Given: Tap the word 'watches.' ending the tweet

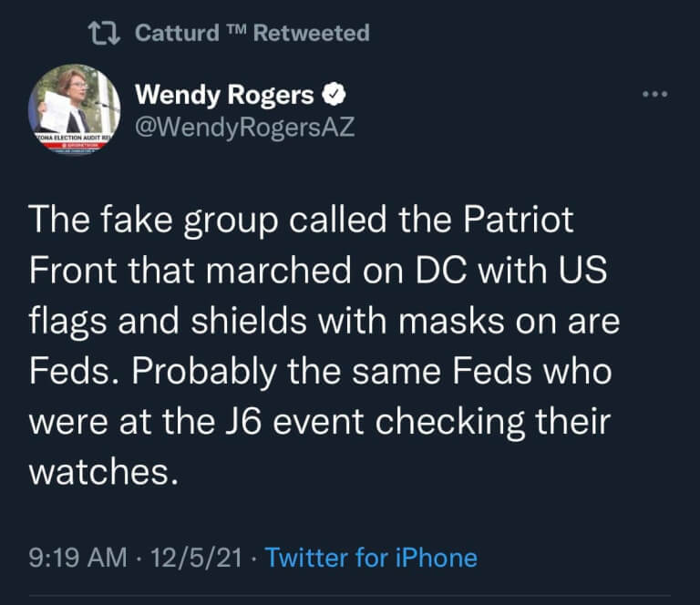Looking at the screenshot, I should (x=104, y=472).
